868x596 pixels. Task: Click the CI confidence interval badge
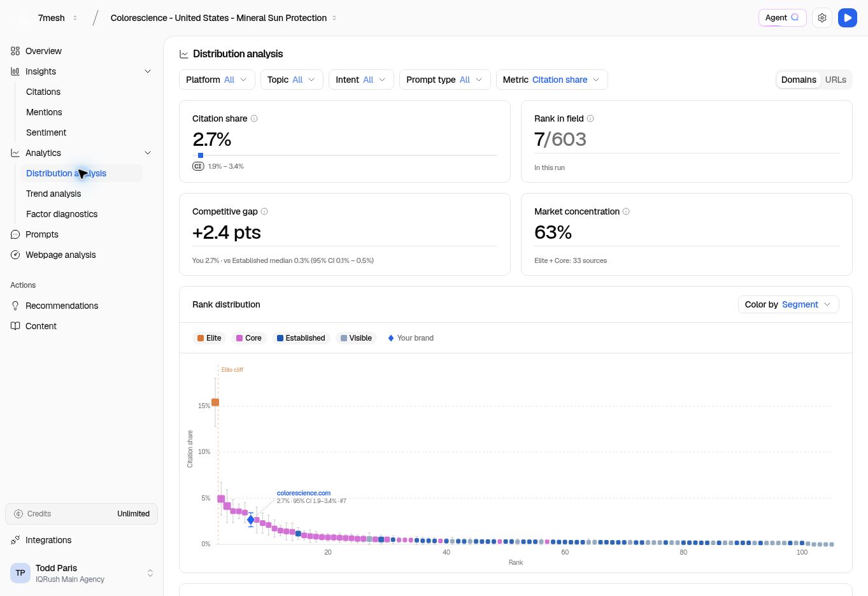(x=198, y=166)
